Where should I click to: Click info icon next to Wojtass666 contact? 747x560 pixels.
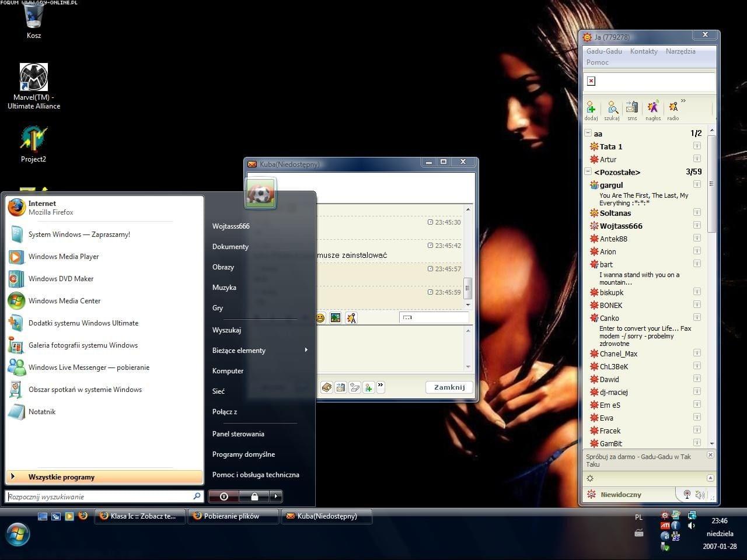697,225
